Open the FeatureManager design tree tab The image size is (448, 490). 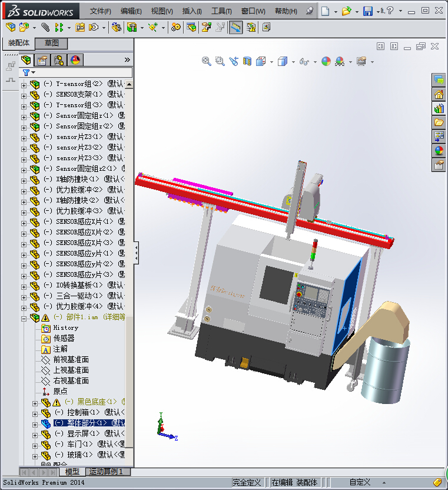[26, 59]
